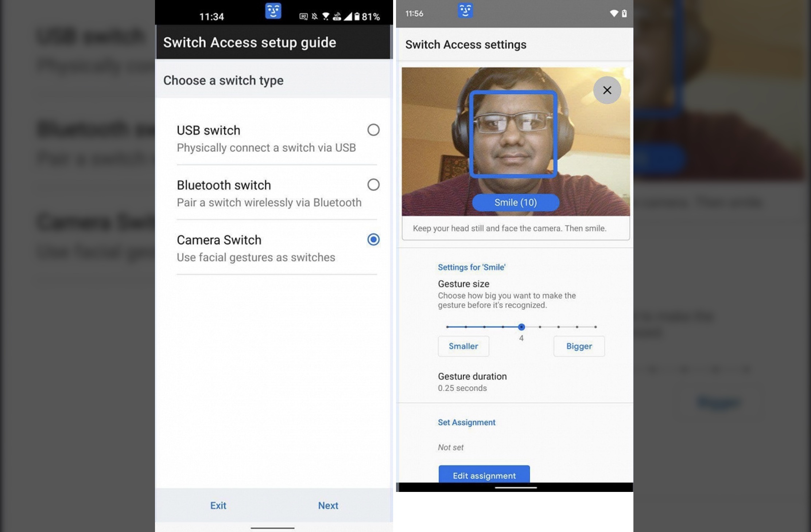Screen dimensions: 811x532
Task: Tap the Smile (10) gesture label
Action: 515,202
